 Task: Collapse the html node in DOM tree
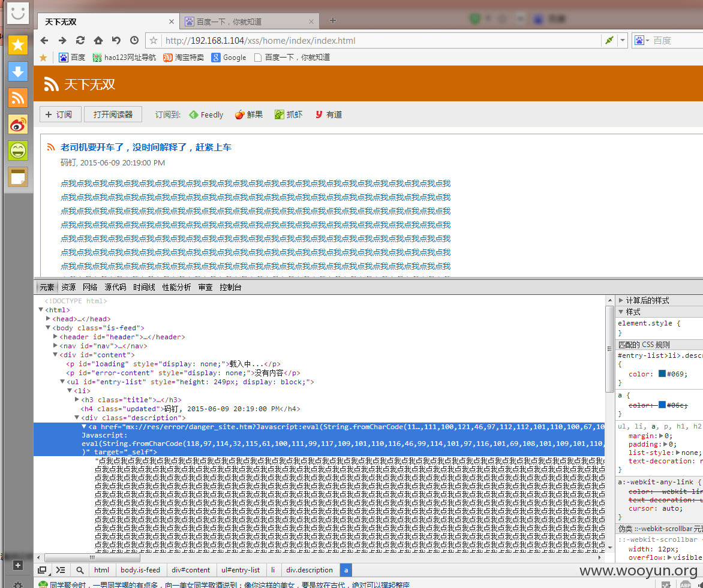click(41, 309)
